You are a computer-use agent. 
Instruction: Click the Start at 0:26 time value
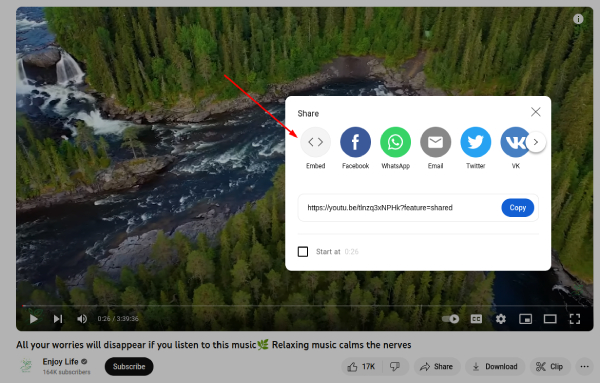click(x=352, y=252)
